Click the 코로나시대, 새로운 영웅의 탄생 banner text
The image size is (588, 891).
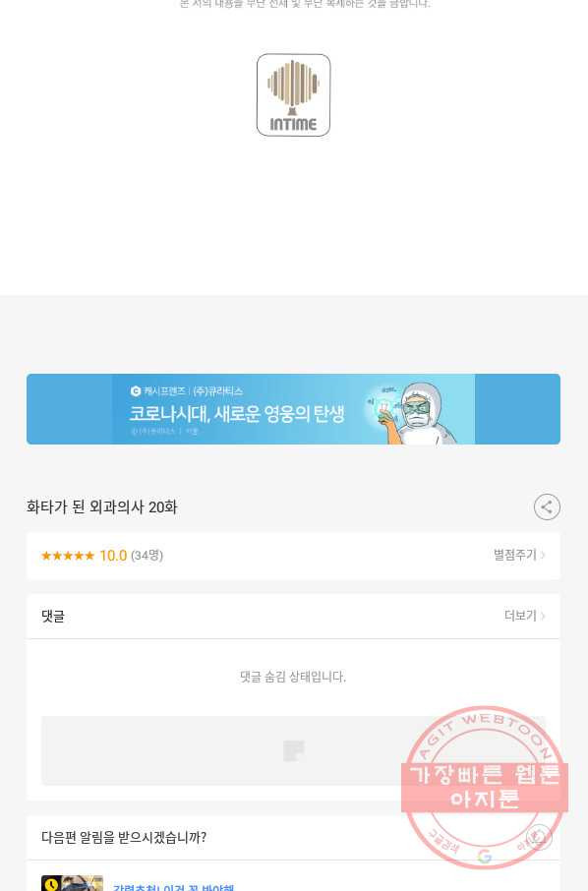coord(237,414)
